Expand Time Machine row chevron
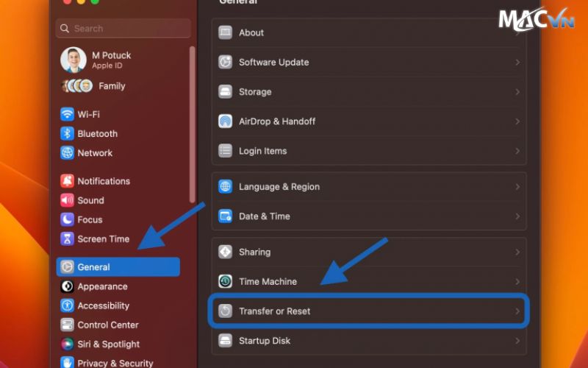The width and height of the screenshot is (588, 368). point(517,282)
